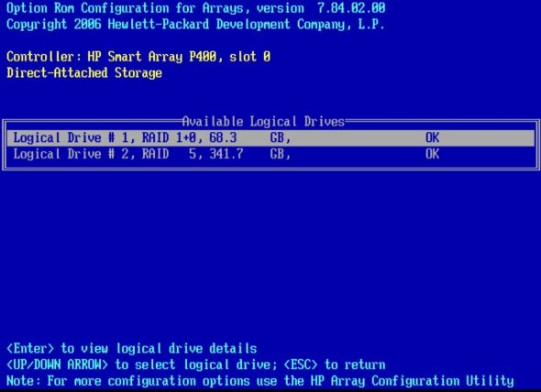Click the RAID 5 label
This screenshot has height=392, width=541.
tap(169, 154)
